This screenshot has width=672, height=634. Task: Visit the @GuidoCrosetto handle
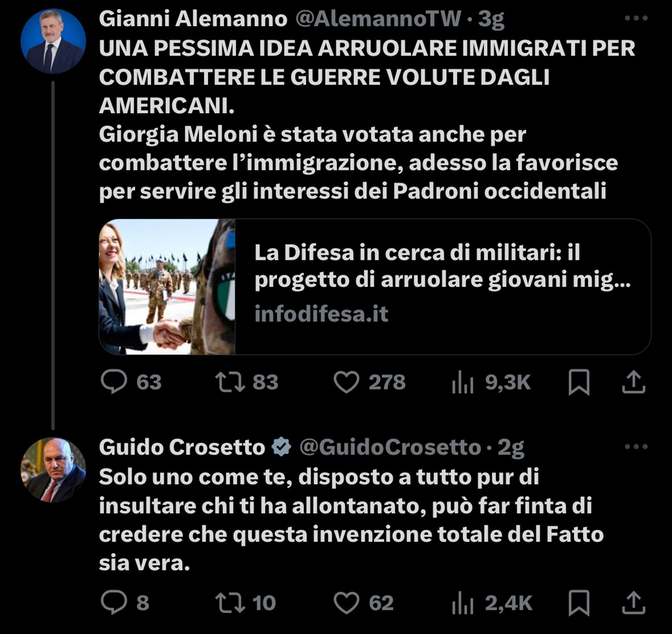click(390, 447)
